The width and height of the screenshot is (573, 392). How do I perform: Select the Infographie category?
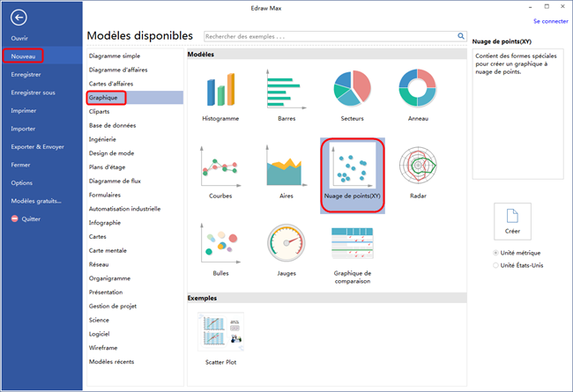(x=105, y=223)
